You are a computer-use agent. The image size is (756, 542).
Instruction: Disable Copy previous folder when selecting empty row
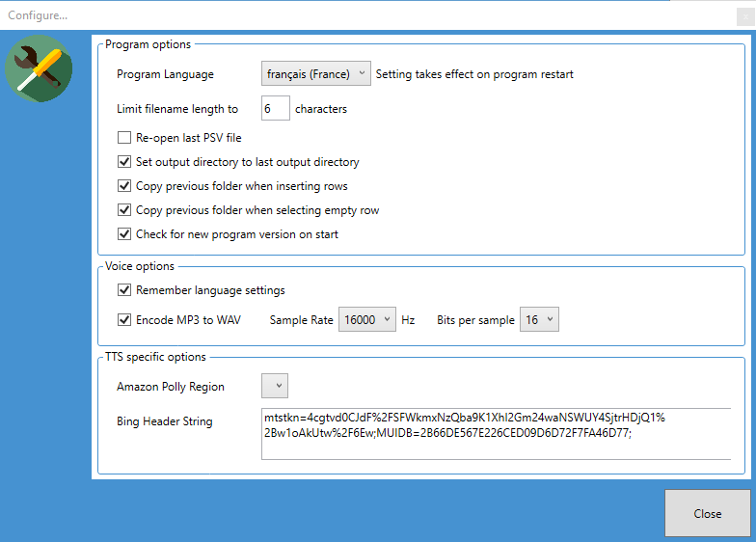coord(124,210)
